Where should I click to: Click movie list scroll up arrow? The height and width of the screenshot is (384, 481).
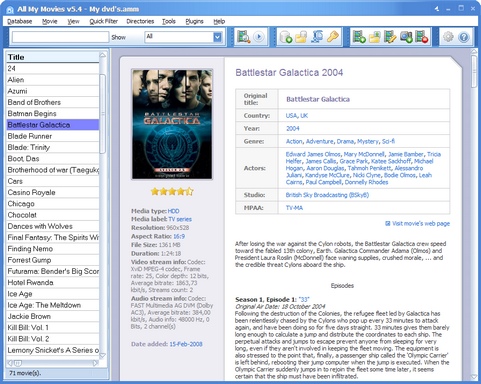(x=103, y=55)
